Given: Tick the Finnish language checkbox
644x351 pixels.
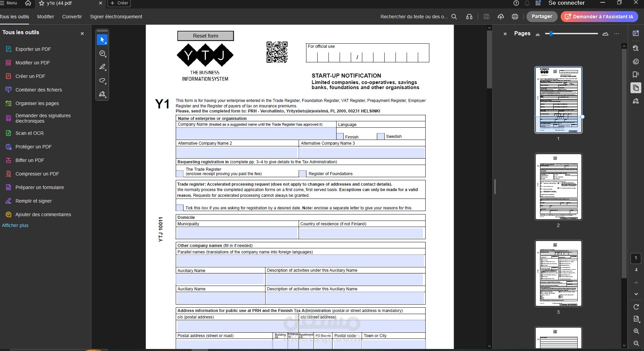Looking at the screenshot, I should coord(340,136).
